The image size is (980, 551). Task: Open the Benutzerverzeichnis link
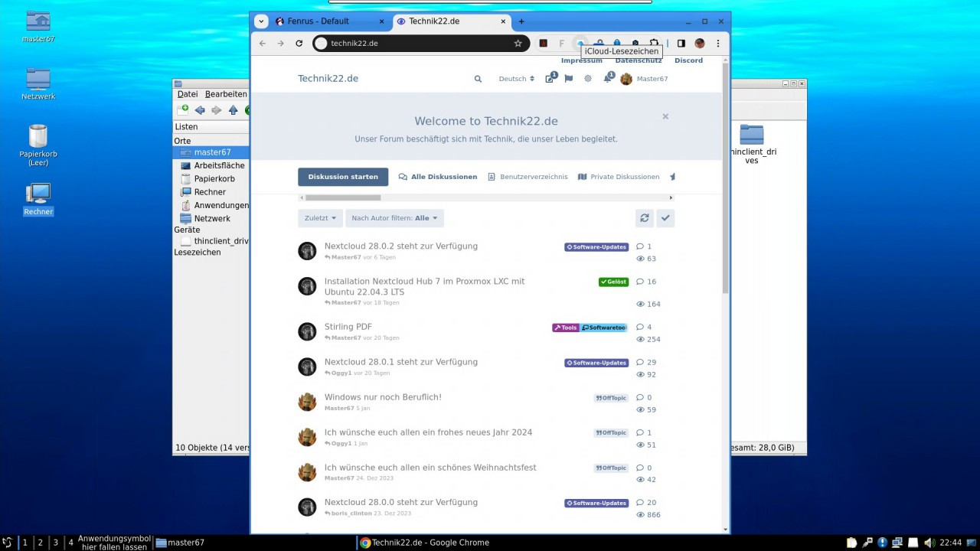point(528,177)
